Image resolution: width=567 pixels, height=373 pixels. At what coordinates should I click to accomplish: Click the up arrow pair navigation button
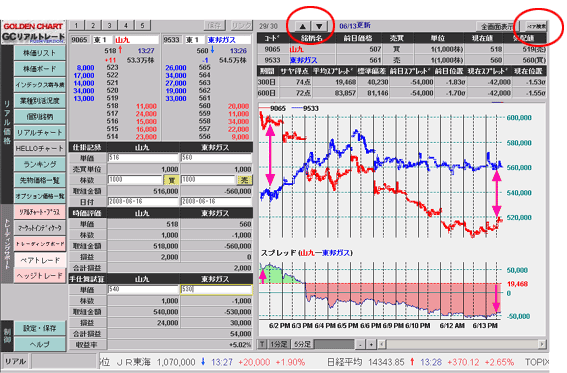click(303, 26)
